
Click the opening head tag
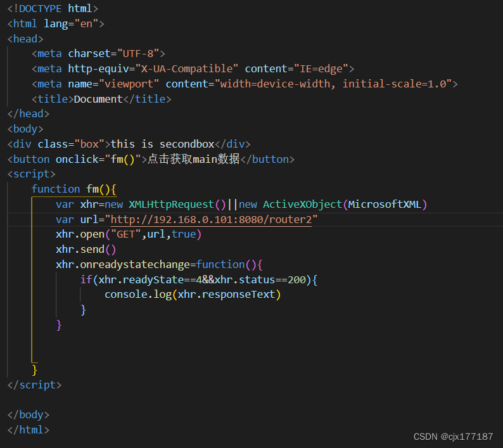[25, 39]
